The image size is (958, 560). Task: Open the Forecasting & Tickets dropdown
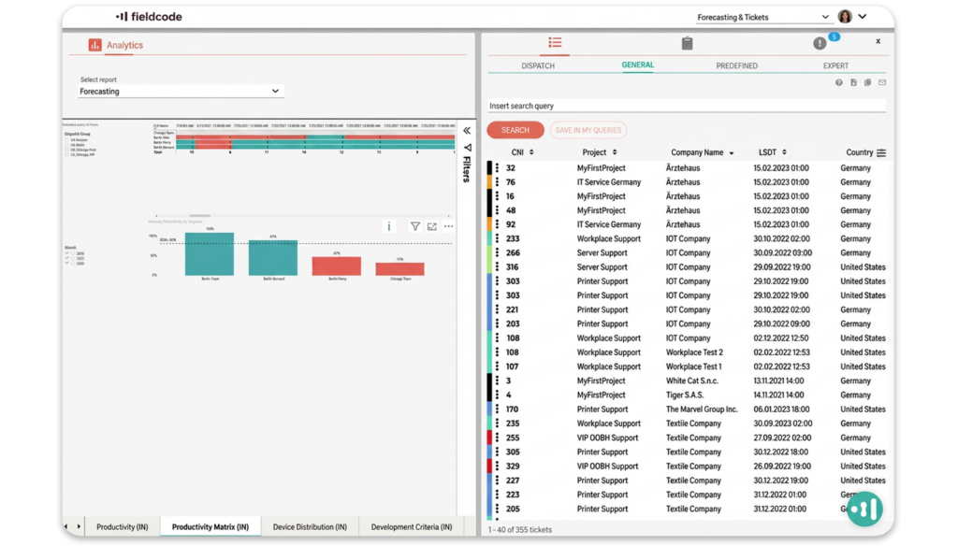coord(762,17)
